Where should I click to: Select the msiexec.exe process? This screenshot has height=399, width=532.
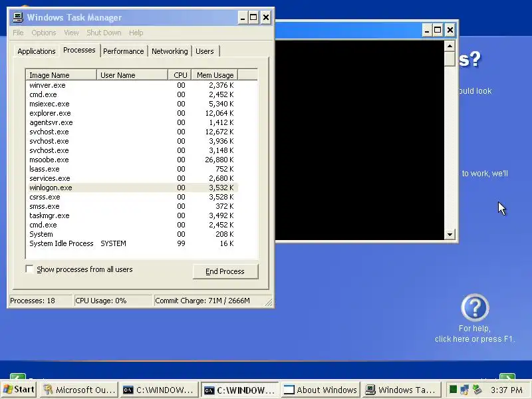[x=132, y=104]
